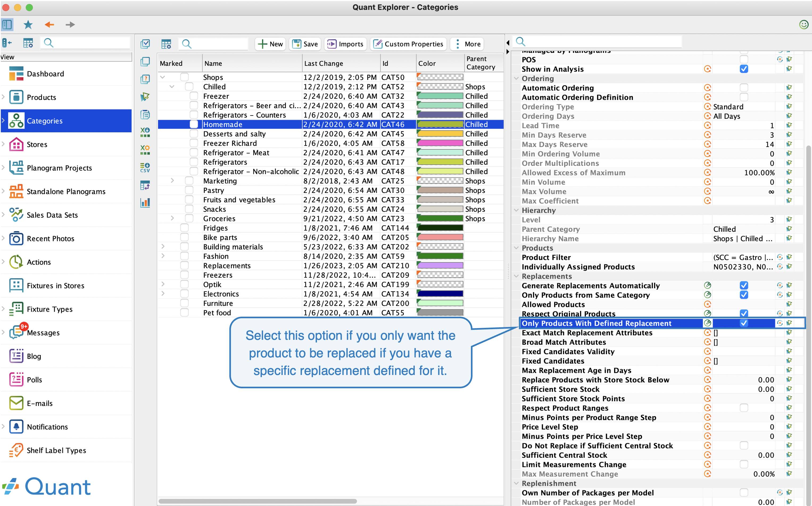
Task: Expand the Marketing category
Action: click(x=172, y=181)
